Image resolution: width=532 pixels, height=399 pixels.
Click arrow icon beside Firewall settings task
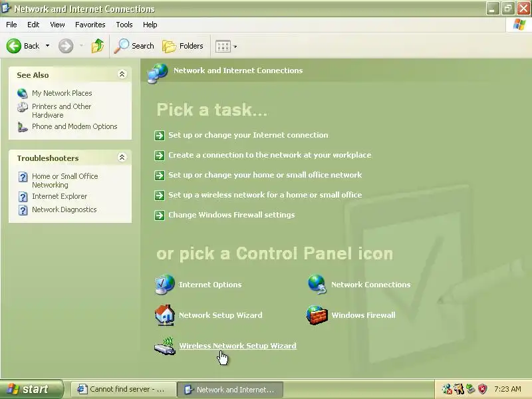point(160,215)
